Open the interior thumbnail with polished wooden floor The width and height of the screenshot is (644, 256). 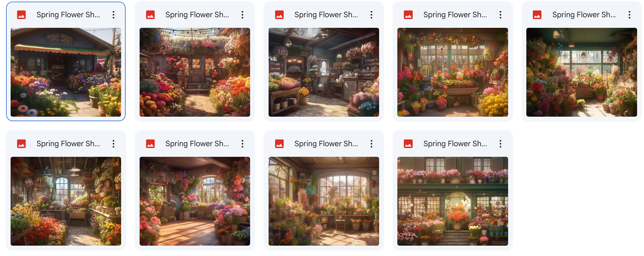pos(195,201)
